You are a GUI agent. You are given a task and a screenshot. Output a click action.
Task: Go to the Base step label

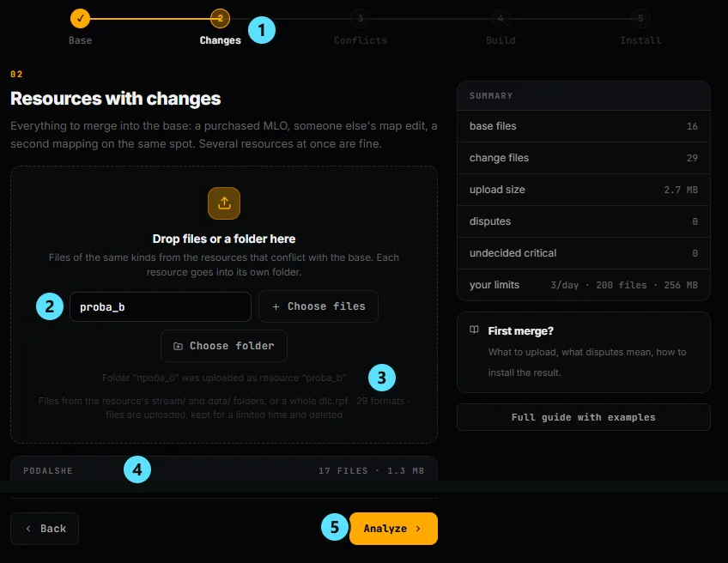(x=80, y=40)
